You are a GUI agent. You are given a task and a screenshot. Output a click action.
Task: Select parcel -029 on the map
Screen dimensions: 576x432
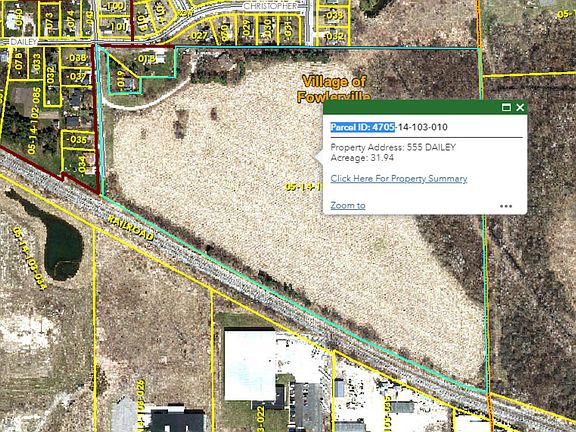click(246, 27)
